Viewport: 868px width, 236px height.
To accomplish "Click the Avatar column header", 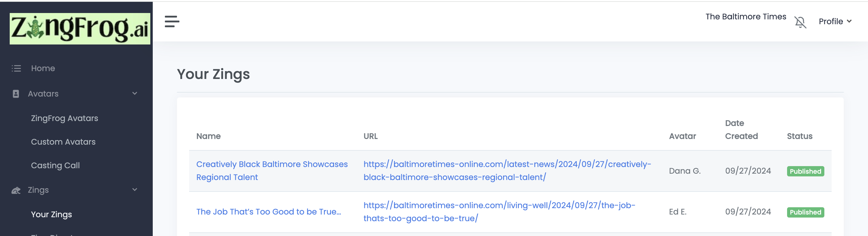I will tap(682, 136).
